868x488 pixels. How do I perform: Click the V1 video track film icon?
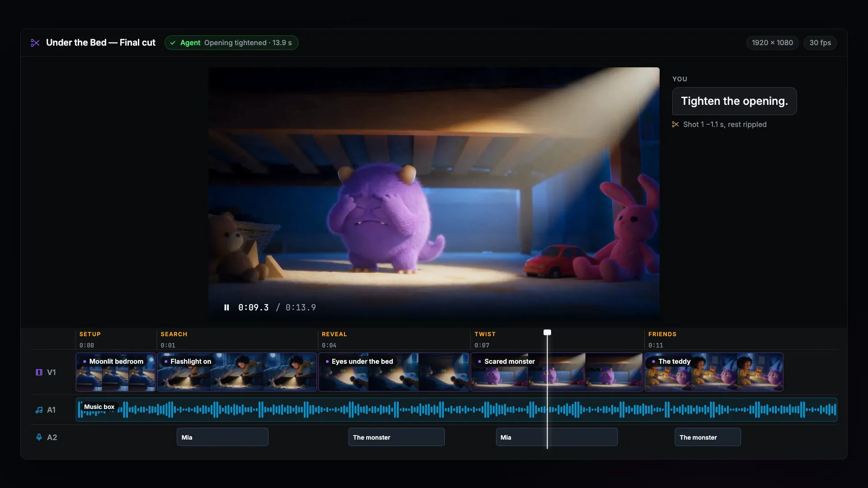(39, 372)
